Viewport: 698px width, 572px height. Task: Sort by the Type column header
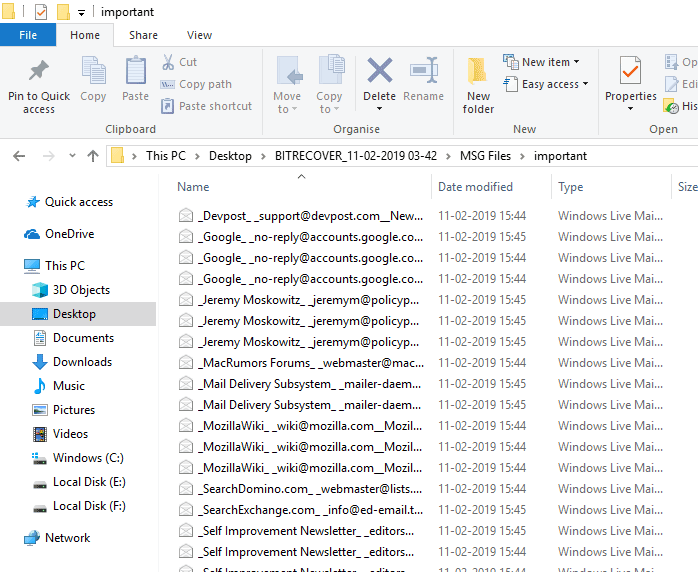pyautogui.click(x=571, y=187)
